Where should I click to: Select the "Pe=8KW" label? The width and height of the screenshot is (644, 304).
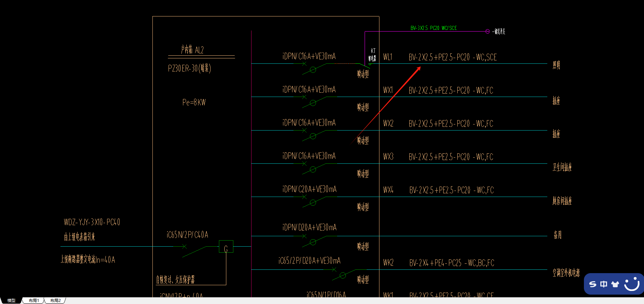tap(194, 102)
